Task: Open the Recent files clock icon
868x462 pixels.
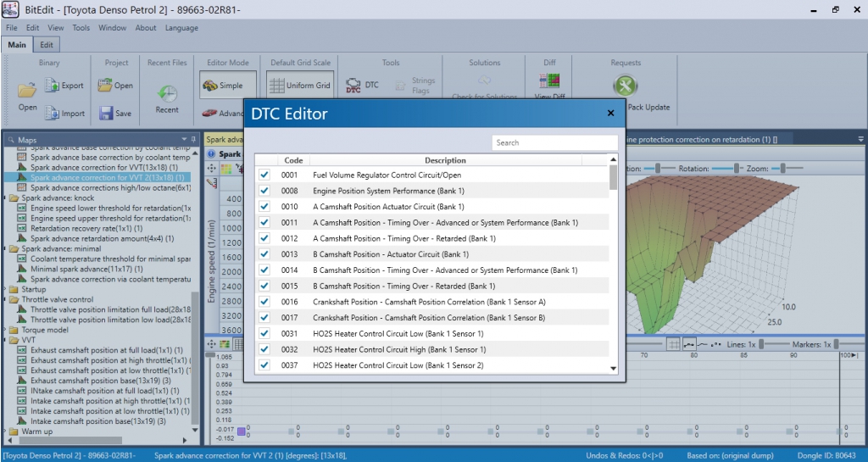Action: (x=167, y=93)
